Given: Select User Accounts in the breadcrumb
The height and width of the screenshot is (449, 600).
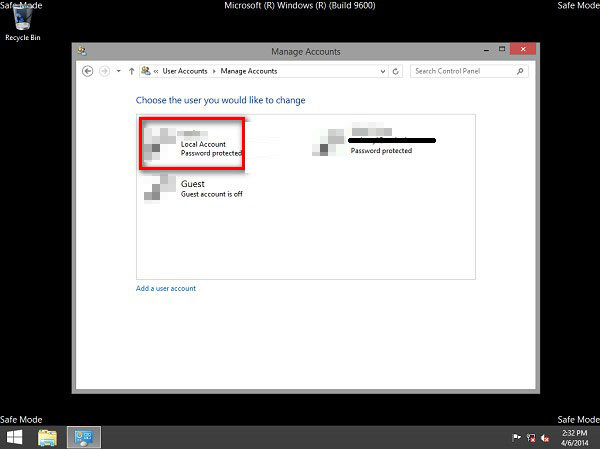Looking at the screenshot, I should coord(185,71).
